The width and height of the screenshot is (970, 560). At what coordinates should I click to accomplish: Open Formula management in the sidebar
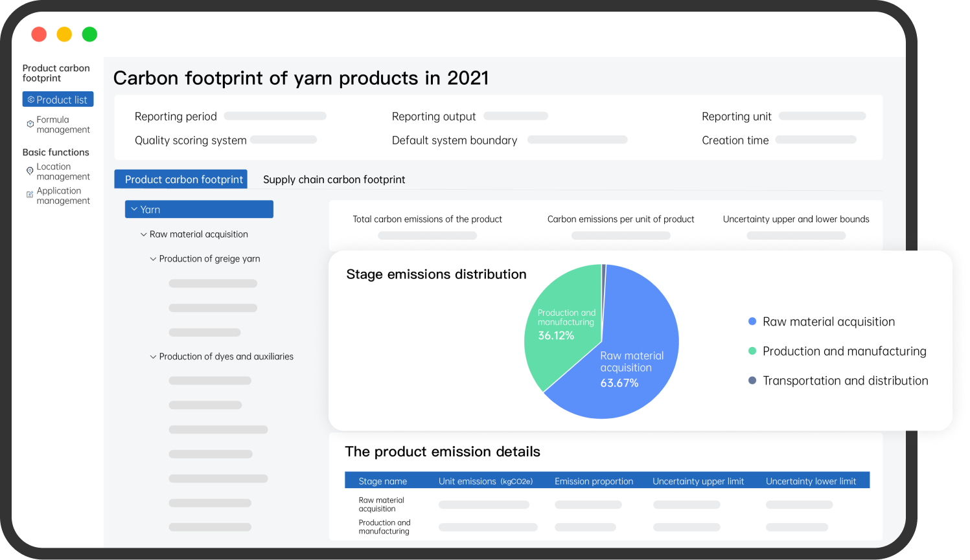click(63, 124)
